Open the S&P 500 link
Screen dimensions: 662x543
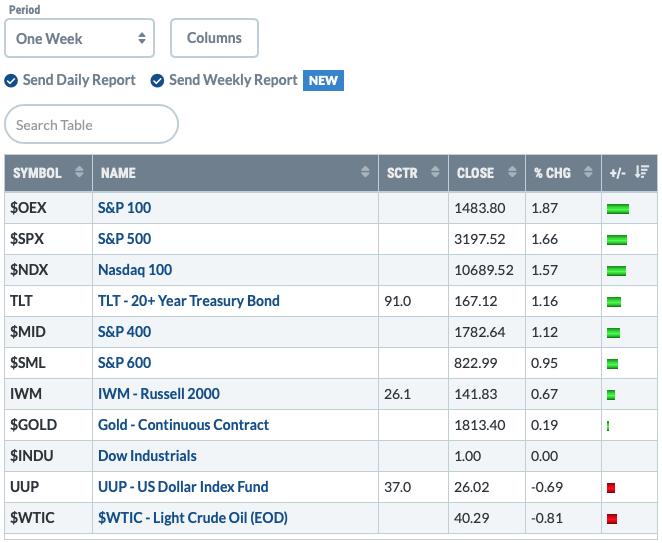[x=125, y=239]
